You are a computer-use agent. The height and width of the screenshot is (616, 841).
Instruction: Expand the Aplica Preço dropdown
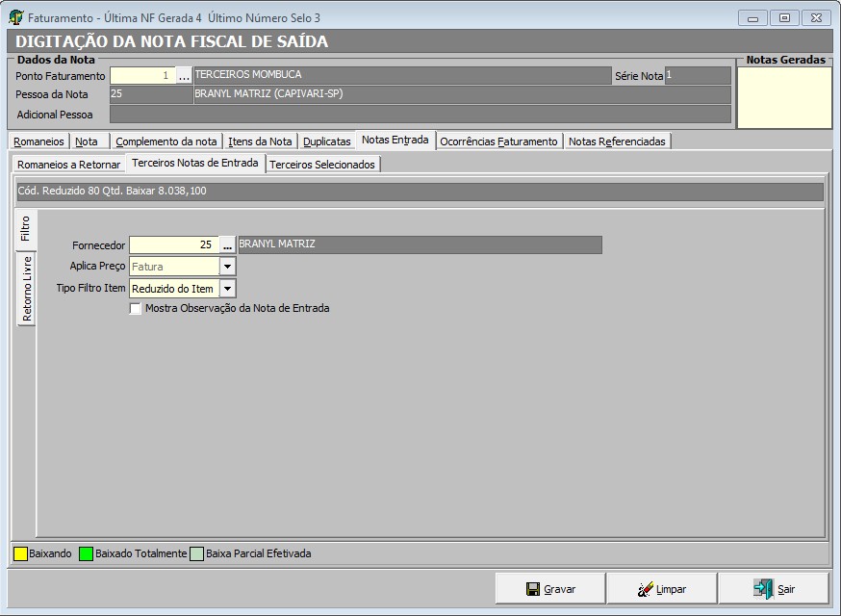click(x=228, y=267)
